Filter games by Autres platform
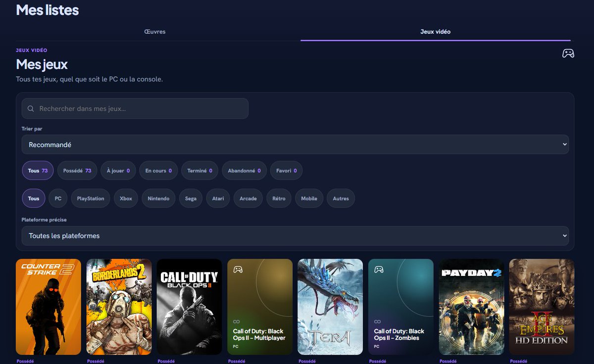 [x=341, y=198]
